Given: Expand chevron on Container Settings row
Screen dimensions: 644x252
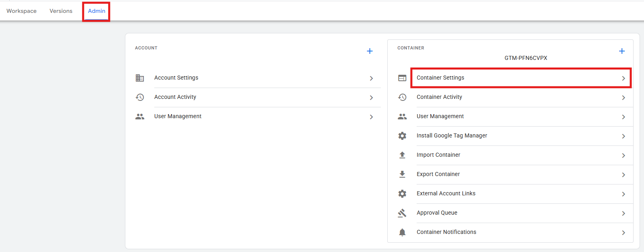Looking at the screenshot, I should pos(624,78).
